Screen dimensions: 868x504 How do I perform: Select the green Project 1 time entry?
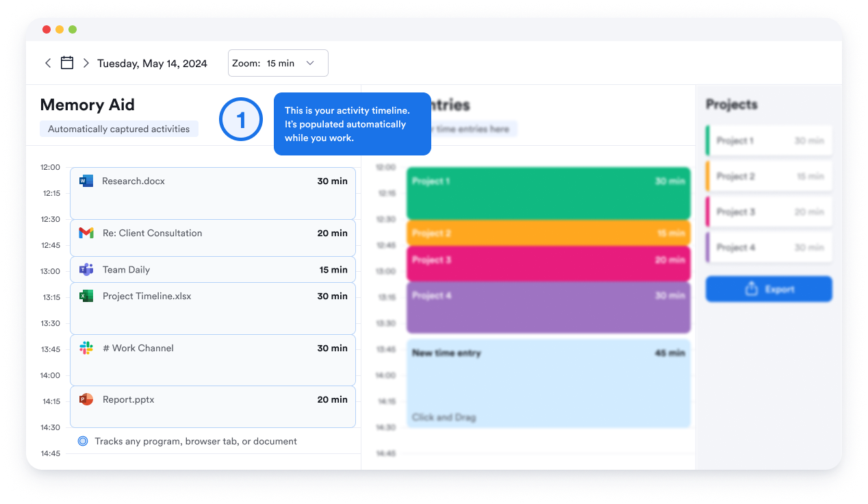(x=548, y=193)
